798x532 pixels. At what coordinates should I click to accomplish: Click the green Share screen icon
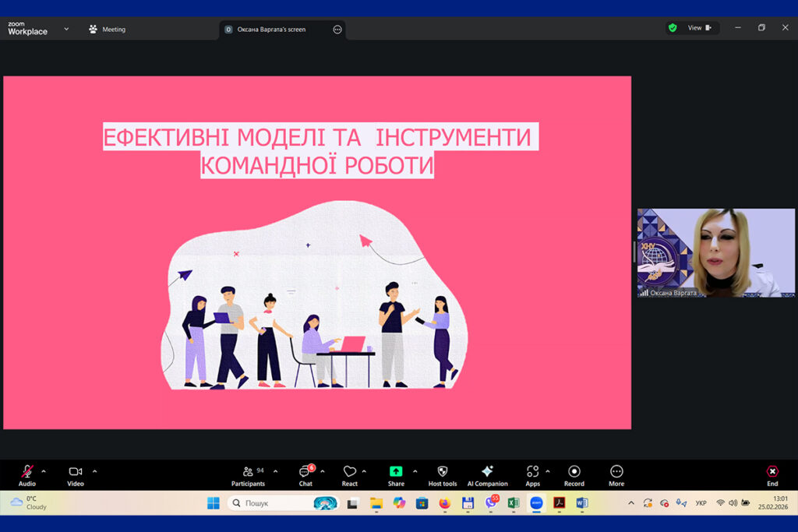click(x=396, y=471)
